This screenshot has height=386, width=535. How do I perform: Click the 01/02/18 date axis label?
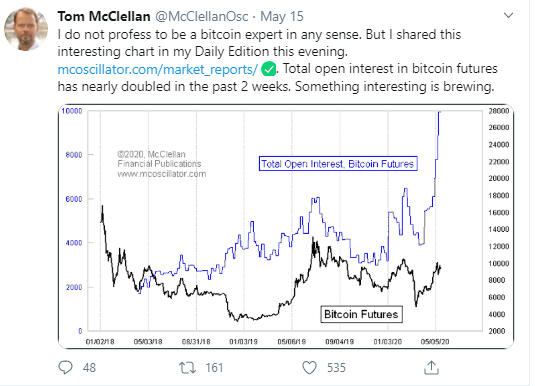pyautogui.click(x=100, y=341)
